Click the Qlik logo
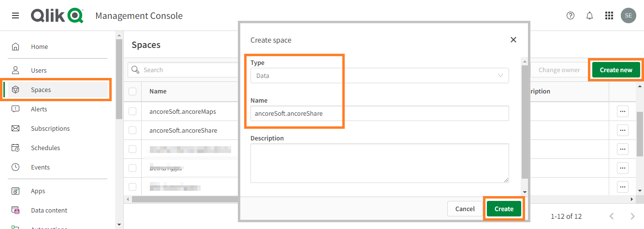Screen dimensions: 644x229 [57, 15]
